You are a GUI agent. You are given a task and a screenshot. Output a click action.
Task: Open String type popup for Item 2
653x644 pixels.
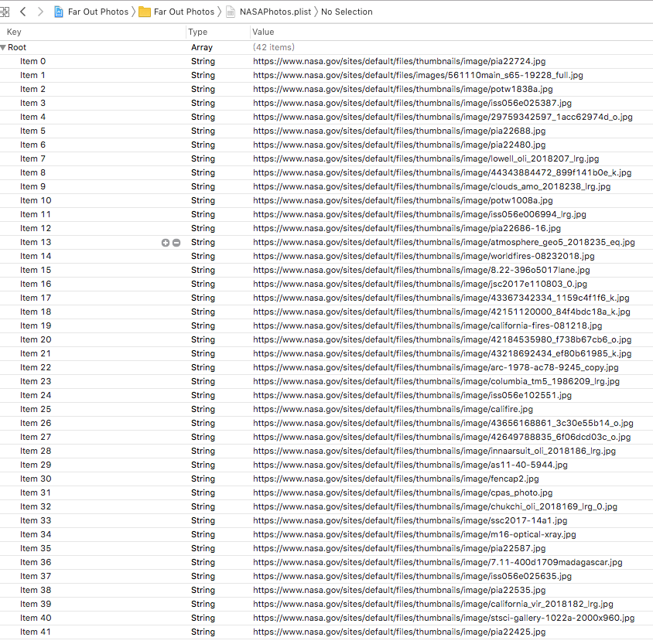tap(203, 89)
